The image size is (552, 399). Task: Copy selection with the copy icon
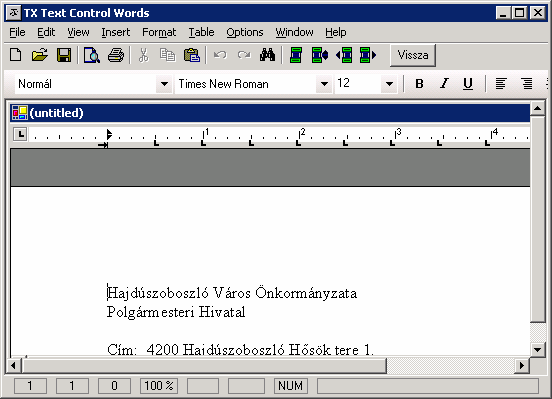(167, 55)
